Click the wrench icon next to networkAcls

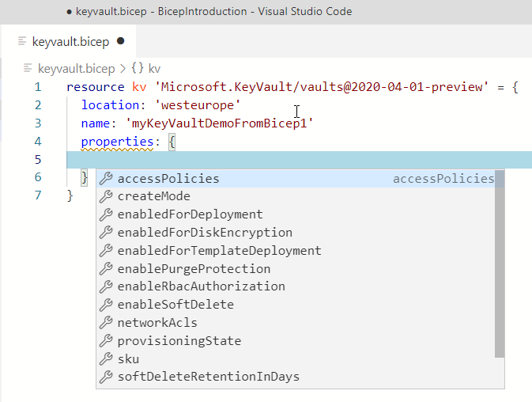pos(106,324)
